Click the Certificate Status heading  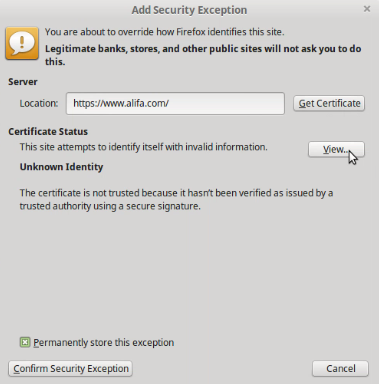[48, 132]
